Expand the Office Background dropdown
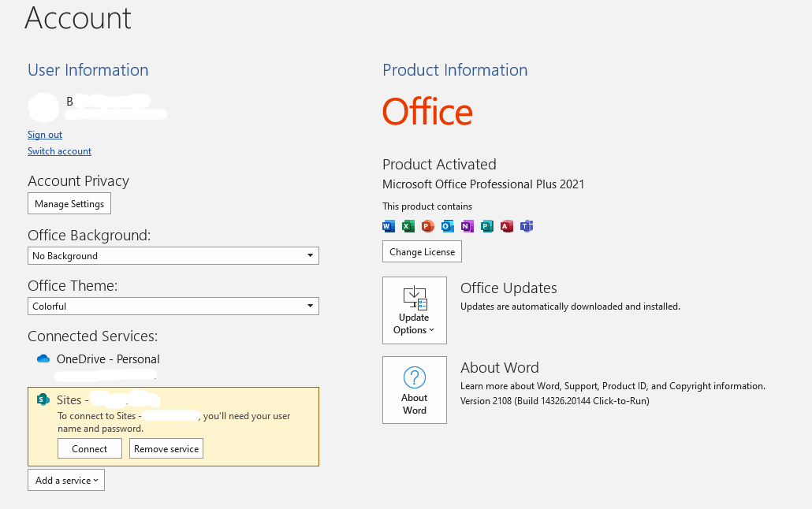The height and width of the screenshot is (509, 812). (173, 256)
